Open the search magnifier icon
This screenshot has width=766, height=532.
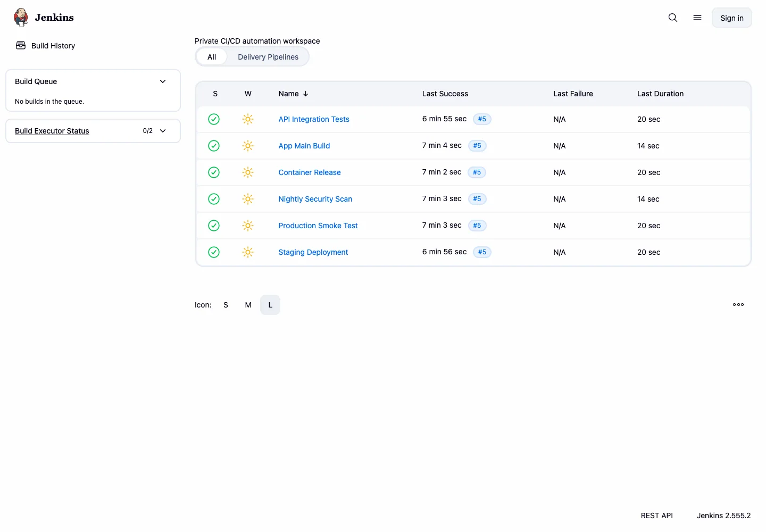(673, 18)
